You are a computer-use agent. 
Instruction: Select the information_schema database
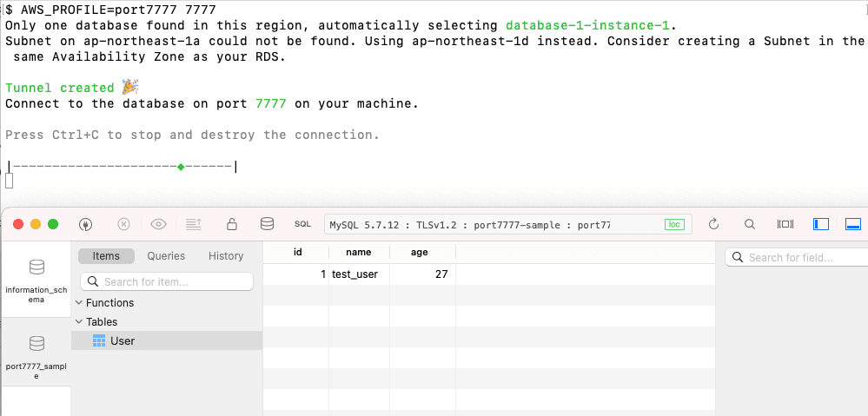(36, 278)
